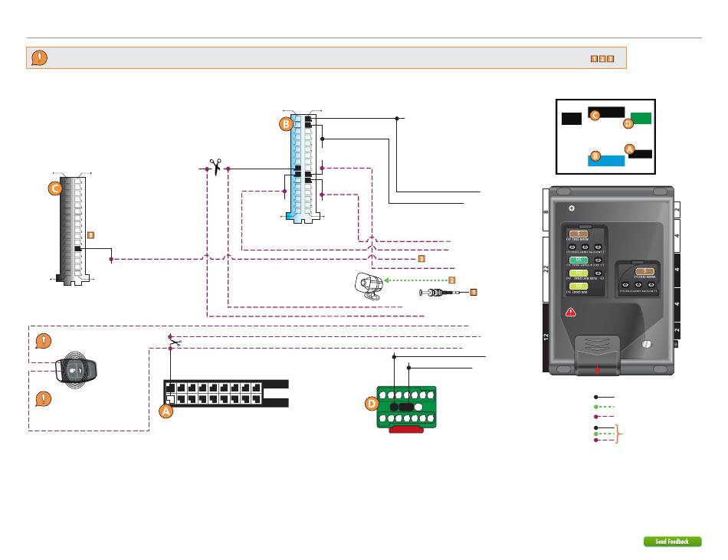This screenshot has width=728, height=560.
Task: Select the orange D label on the green connector
Action: click(x=372, y=404)
